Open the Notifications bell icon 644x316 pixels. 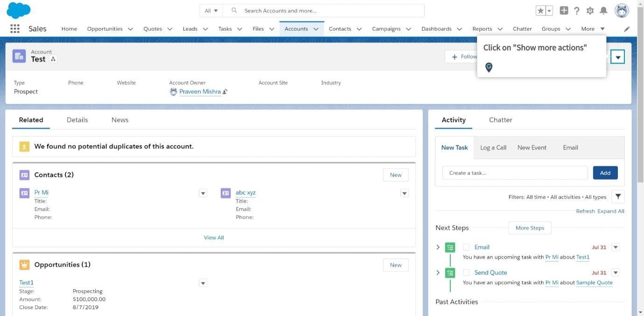click(x=603, y=10)
